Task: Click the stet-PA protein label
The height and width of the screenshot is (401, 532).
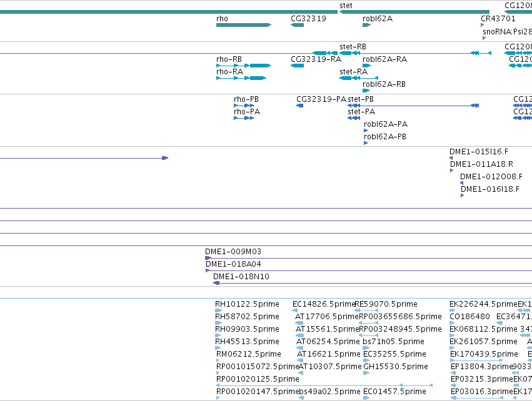Action: point(361,112)
